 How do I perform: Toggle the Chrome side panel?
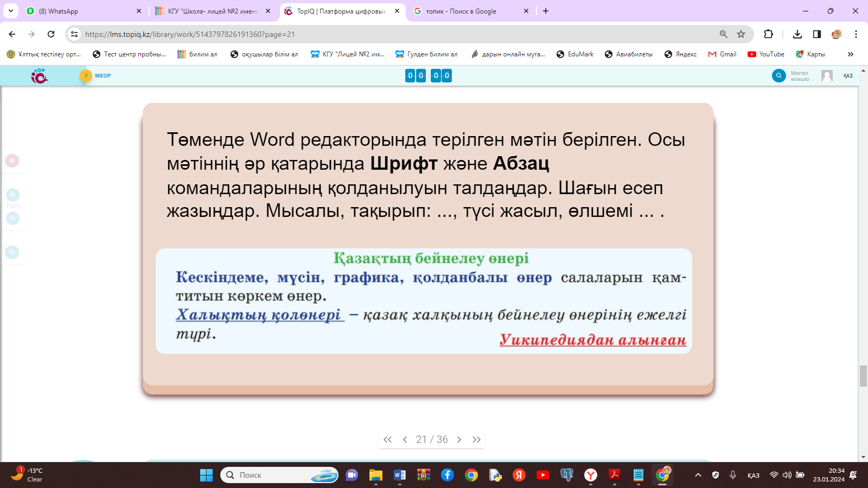817,34
